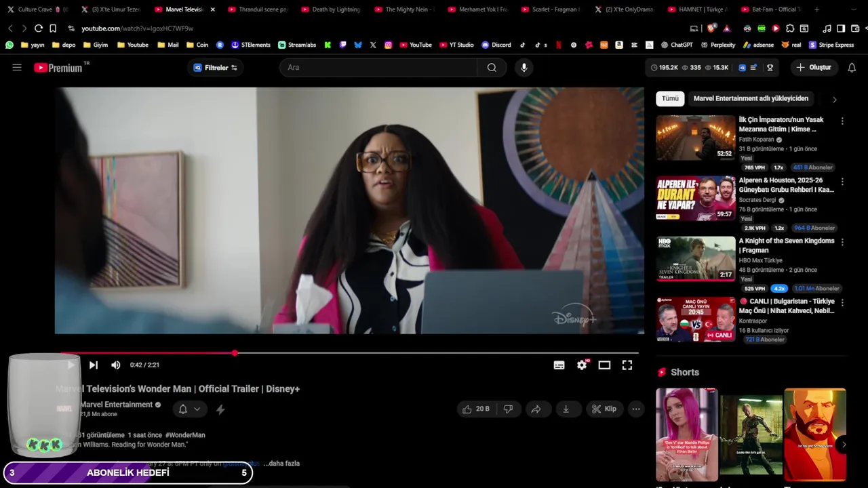Click the Oluştur create button
This screenshot has height=488, width=868.
point(814,68)
